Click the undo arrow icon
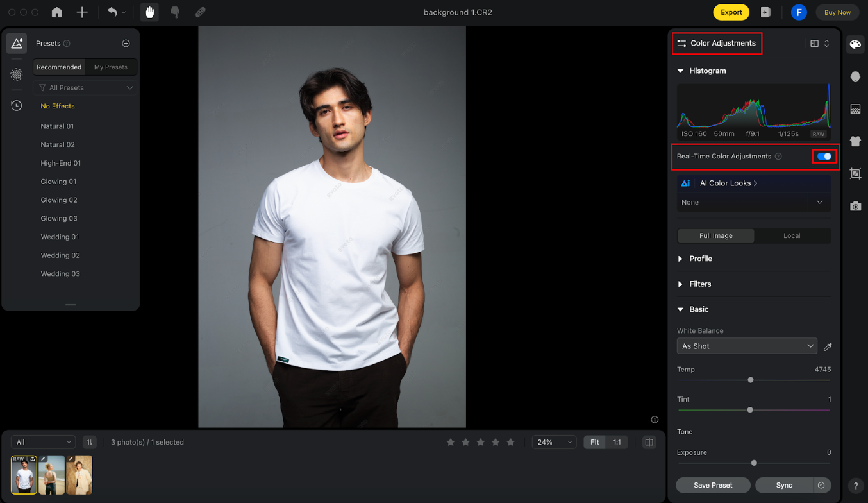The height and width of the screenshot is (503, 868). pyautogui.click(x=113, y=12)
